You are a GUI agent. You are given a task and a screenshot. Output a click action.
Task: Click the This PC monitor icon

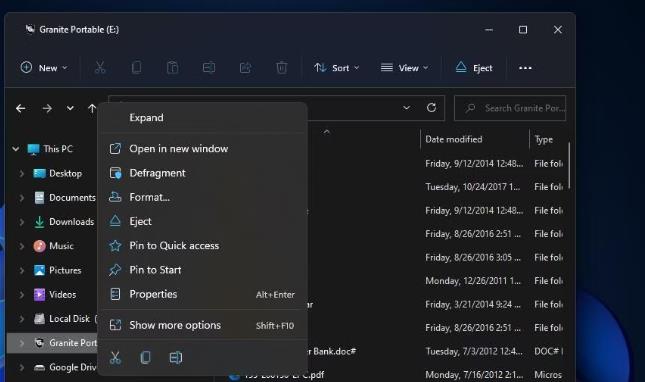coord(33,149)
